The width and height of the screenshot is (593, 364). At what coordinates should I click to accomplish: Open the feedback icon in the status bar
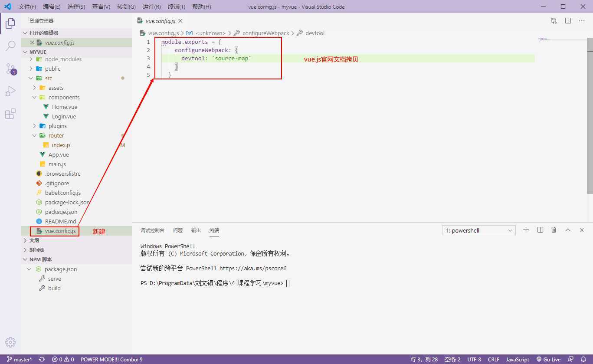(x=571, y=359)
